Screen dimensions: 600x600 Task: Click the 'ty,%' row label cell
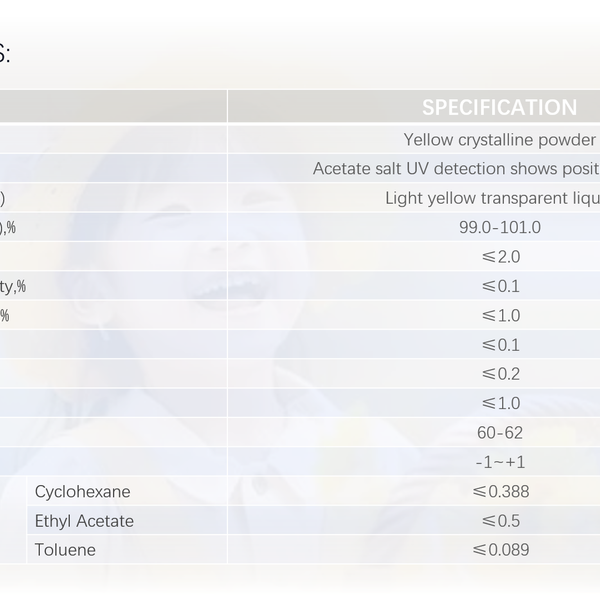pos(13,286)
